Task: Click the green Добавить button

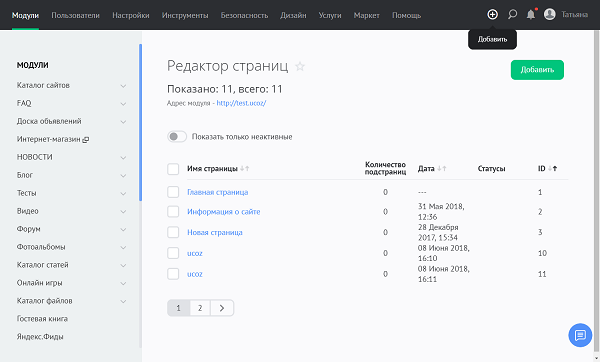Action: pos(537,70)
